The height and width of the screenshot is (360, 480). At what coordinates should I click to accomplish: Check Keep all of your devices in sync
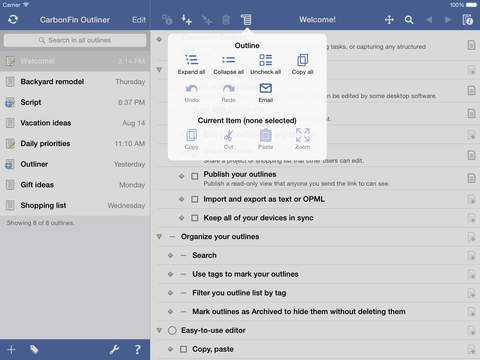[195, 218]
